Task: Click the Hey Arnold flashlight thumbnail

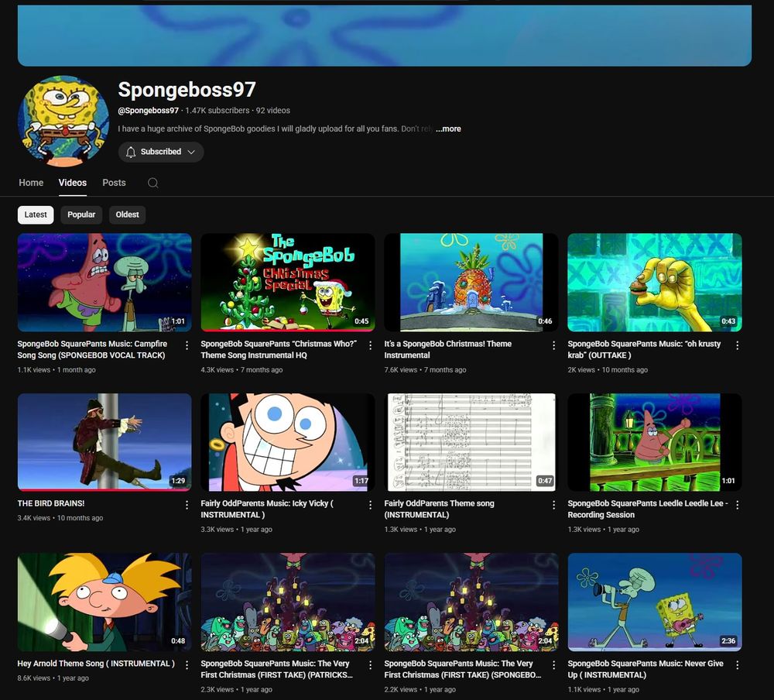Action: (x=104, y=602)
